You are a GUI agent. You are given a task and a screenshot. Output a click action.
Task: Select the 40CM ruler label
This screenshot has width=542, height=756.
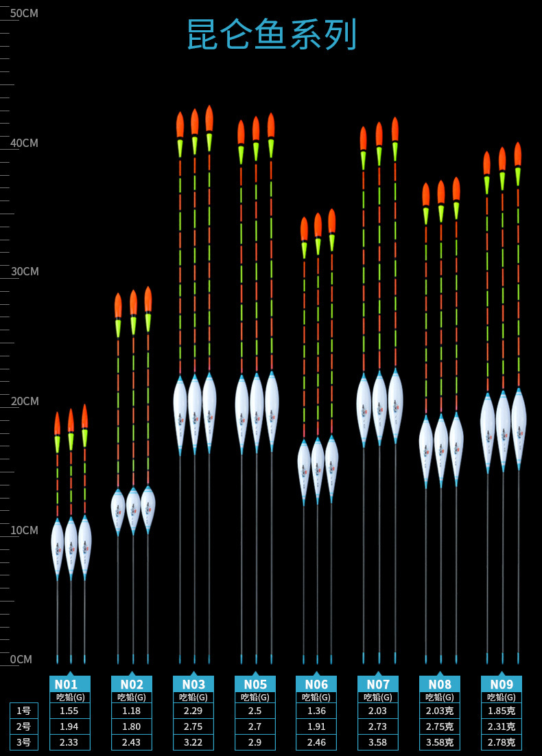(24, 144)
